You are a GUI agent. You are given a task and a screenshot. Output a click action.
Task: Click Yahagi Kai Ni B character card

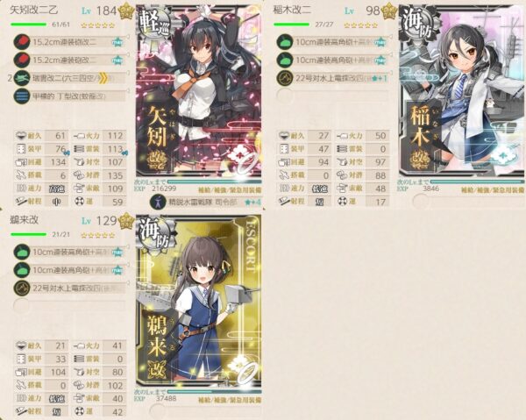[199, 90]
